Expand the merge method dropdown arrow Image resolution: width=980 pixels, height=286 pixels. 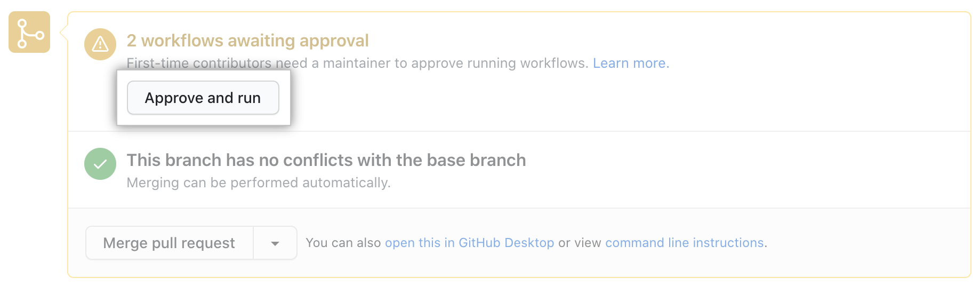[x=275, y=243]
